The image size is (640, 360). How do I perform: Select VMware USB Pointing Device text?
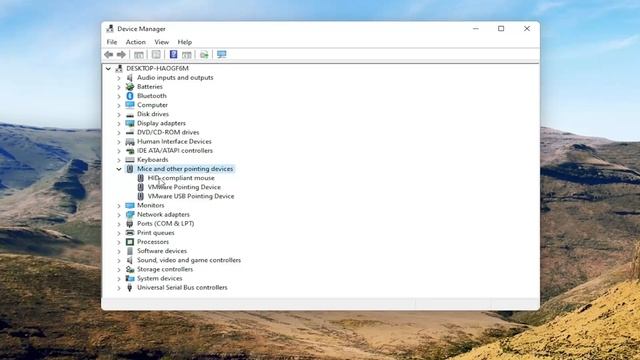click(x=191, y=196)
